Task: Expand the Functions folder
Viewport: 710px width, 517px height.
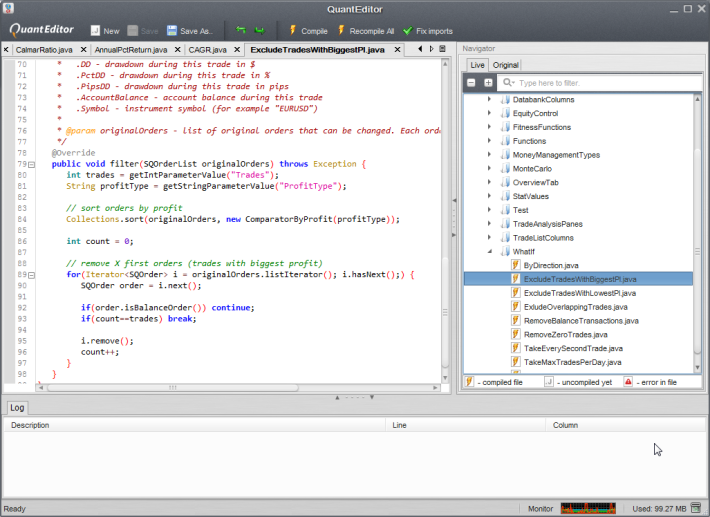Action: [x=489, y=141]
